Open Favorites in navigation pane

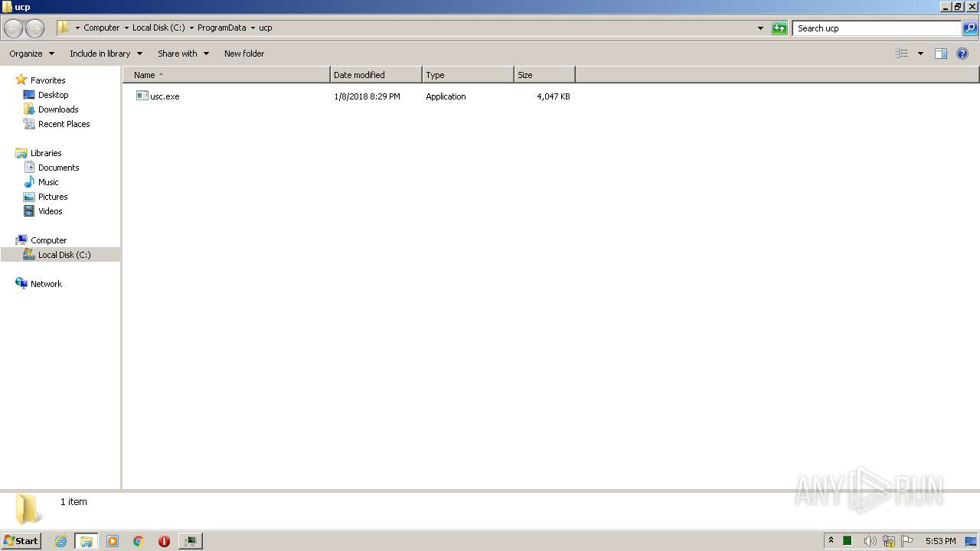coord(47,80)
